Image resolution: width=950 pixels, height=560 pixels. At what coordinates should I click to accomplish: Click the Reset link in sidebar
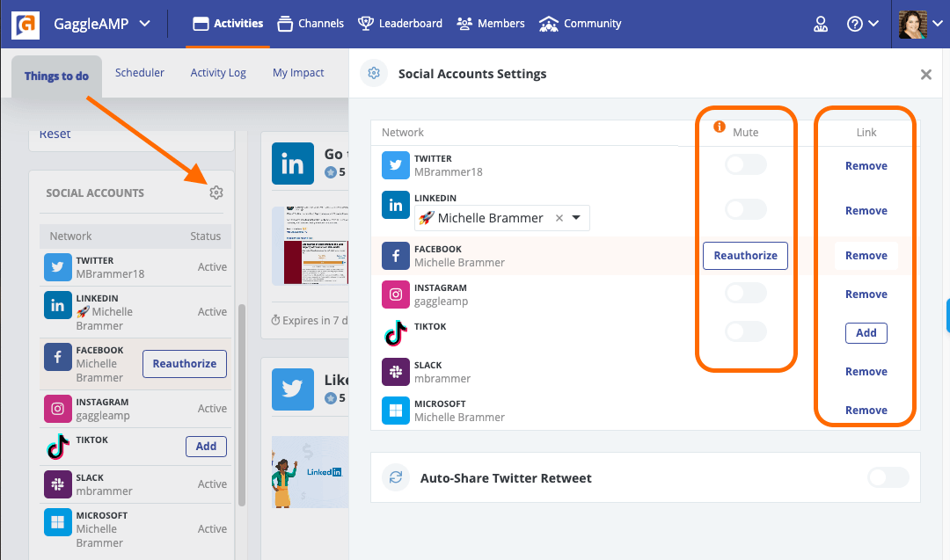coord(55,135)
